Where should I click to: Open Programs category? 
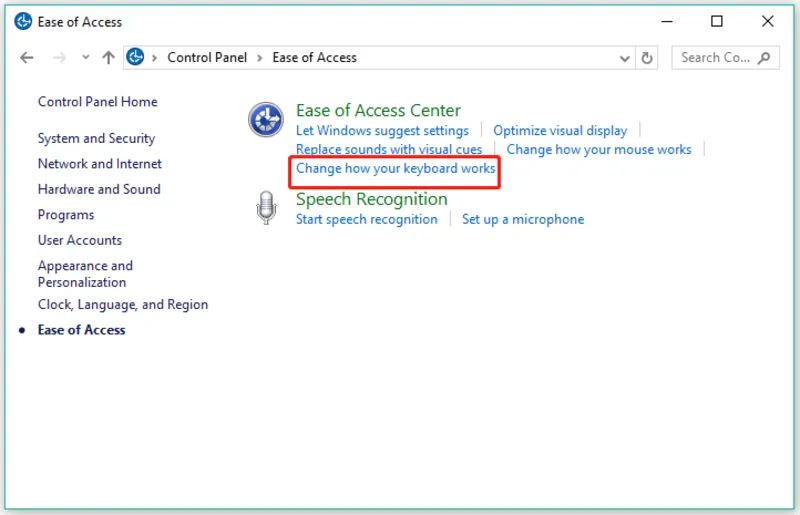click(x=66, y=215)
